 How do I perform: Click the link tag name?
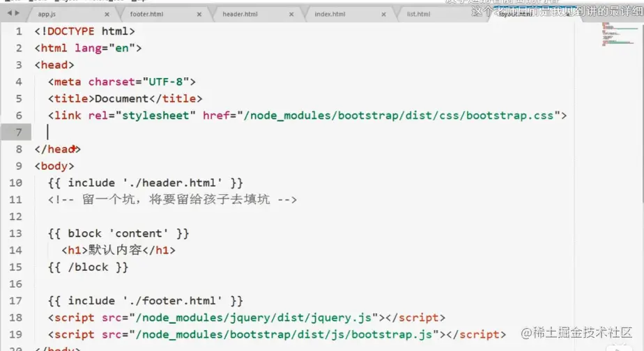tap(68, 116)
